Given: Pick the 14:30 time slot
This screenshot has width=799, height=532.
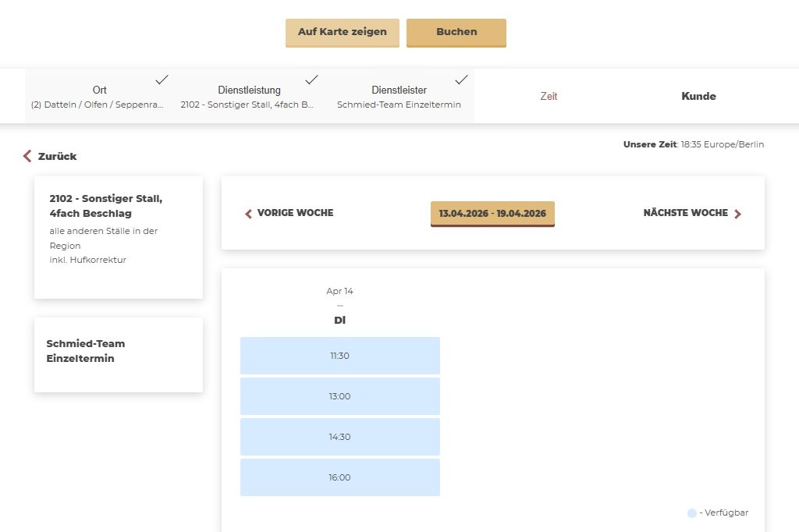Looking at the screenshot, I should [x=339, y=437].
